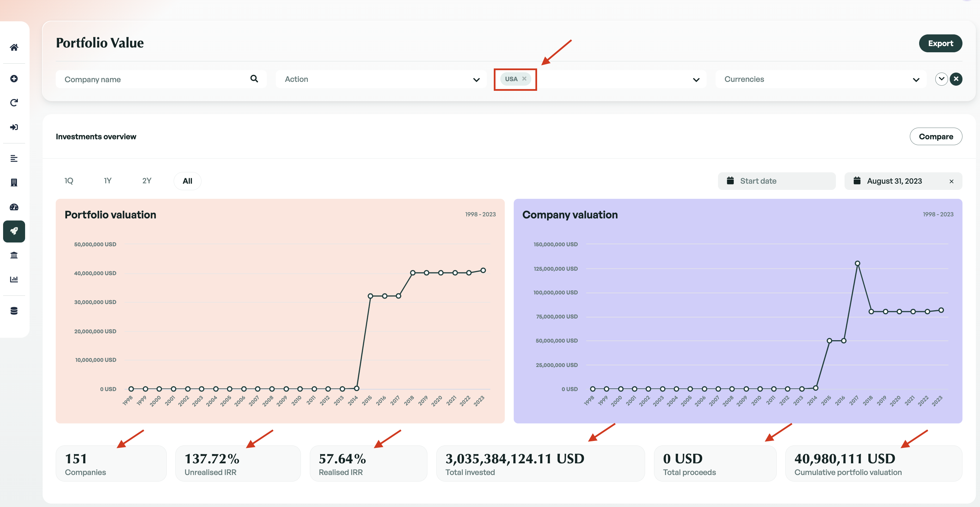Click the sign-in arrow sidebar icon
The width and height of the screenshot is (980, 507).
point(14,127)
